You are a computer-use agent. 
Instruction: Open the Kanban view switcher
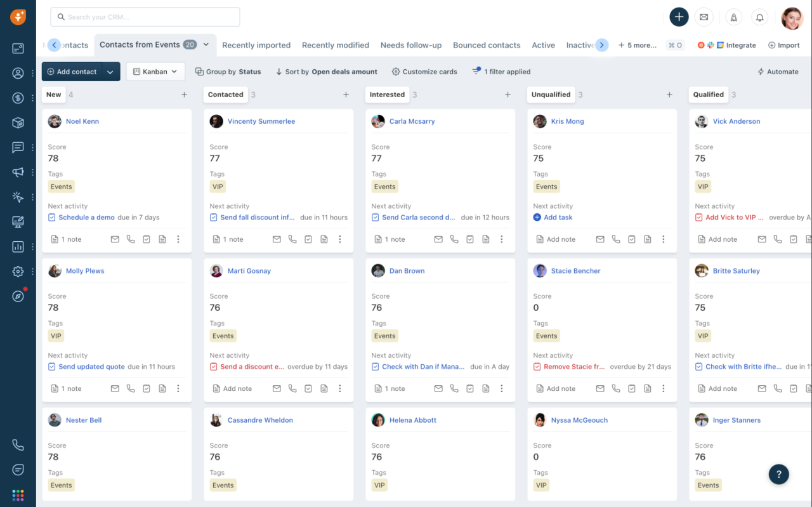[x=155, y=71]
